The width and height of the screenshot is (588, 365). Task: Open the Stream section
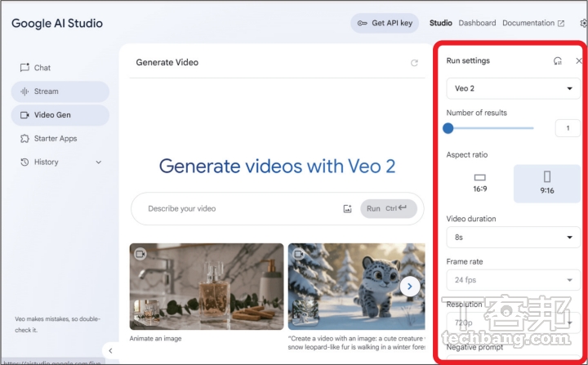[60, 91]
